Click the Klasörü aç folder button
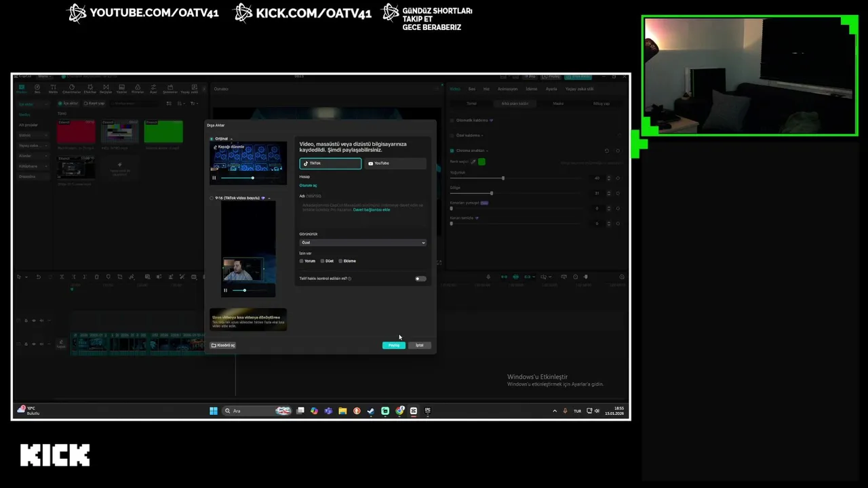Image resolution: width=868 pixels, height=488 pixels. pyautogui.click(x=223, y=346)
